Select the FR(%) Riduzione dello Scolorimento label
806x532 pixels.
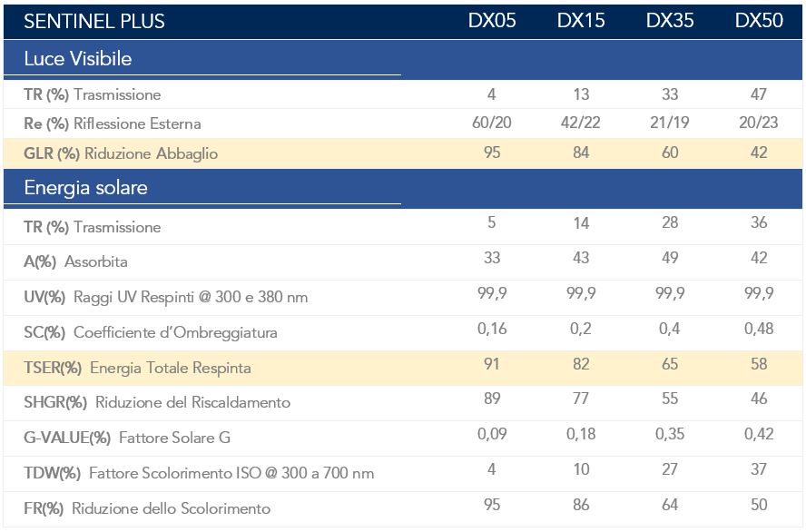pos(147,508)
